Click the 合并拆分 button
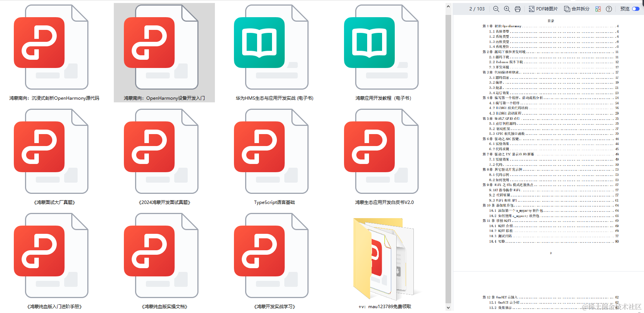The width and height of the screenshot is (644, 313). coord(576,9)
